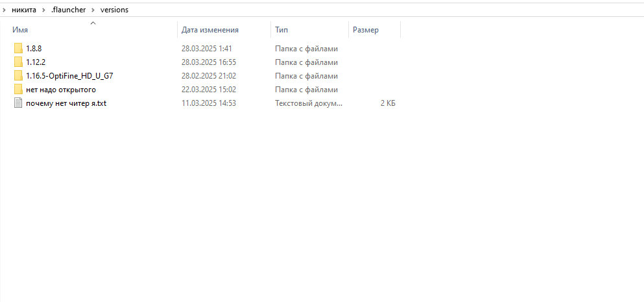The height and width of the screenshot is (302, 644).
Task: Sort by the Тип column header
Action: [281, 30]
